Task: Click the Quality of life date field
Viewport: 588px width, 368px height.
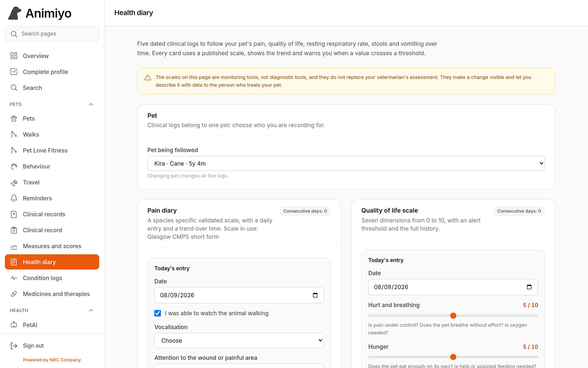Action: (x=453, y=287)
